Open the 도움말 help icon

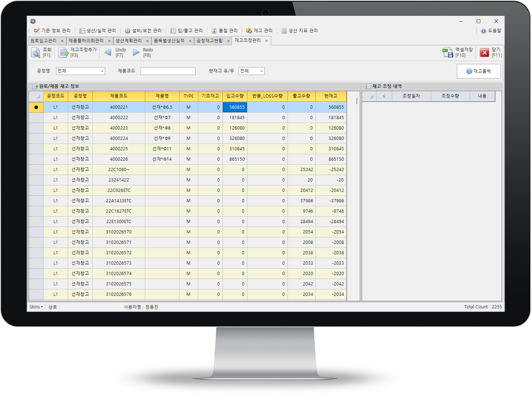click(484, 31)
